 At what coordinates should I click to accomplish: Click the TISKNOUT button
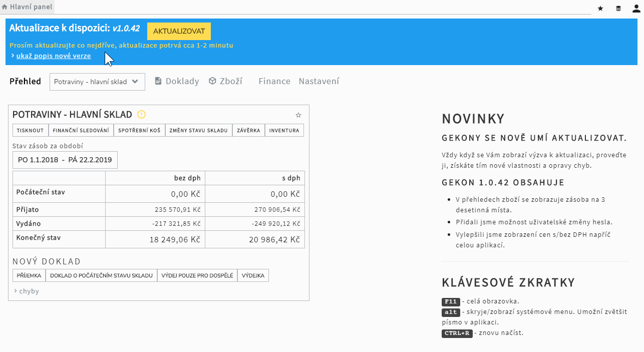[x=31, y=130]
